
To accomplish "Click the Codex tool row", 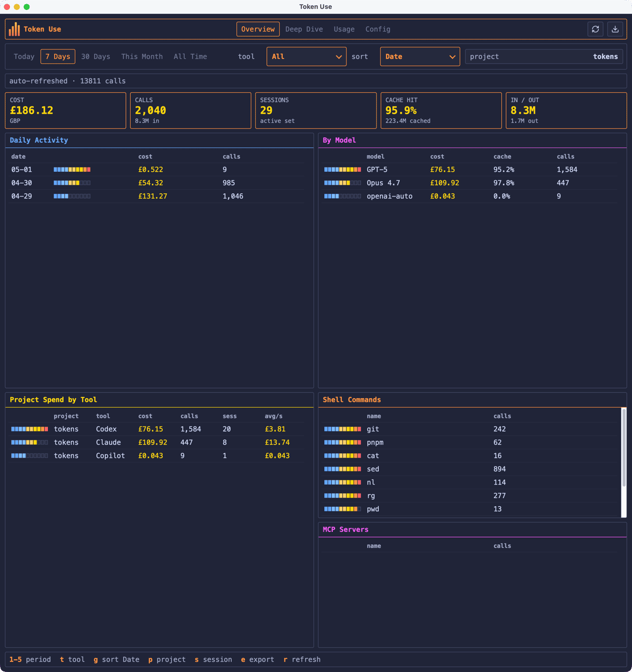I will 158,429.
